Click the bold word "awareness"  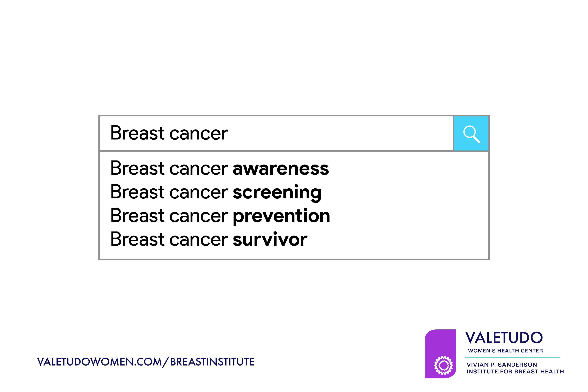click(x=281, y=169)
